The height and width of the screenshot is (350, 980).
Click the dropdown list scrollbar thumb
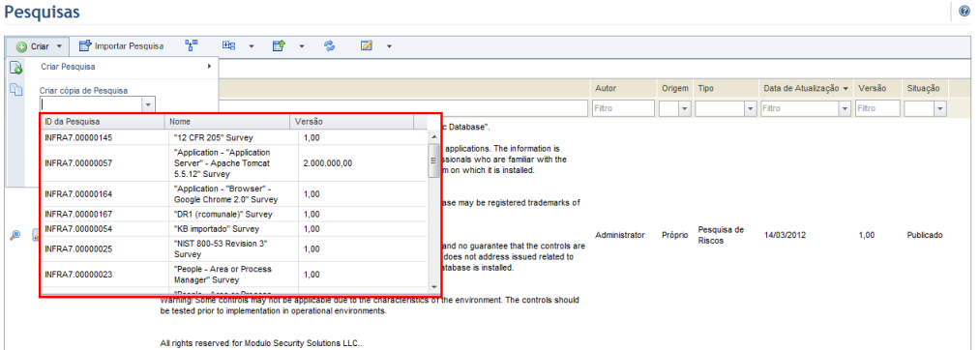tap(434, 160)
